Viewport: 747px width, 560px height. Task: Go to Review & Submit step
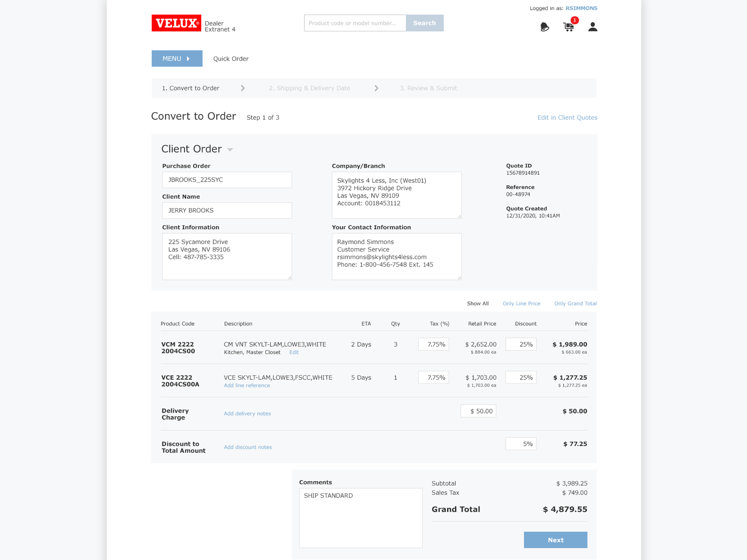click(x=428, y=88)
